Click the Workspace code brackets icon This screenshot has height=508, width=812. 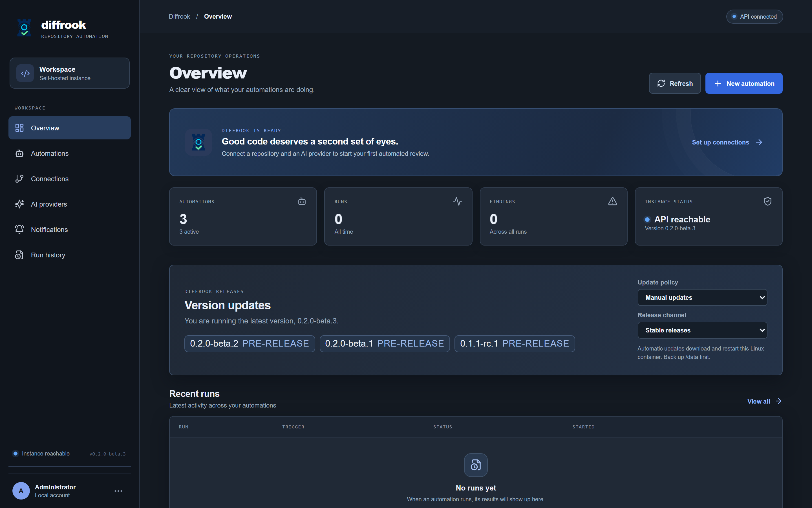coord(25,73)
